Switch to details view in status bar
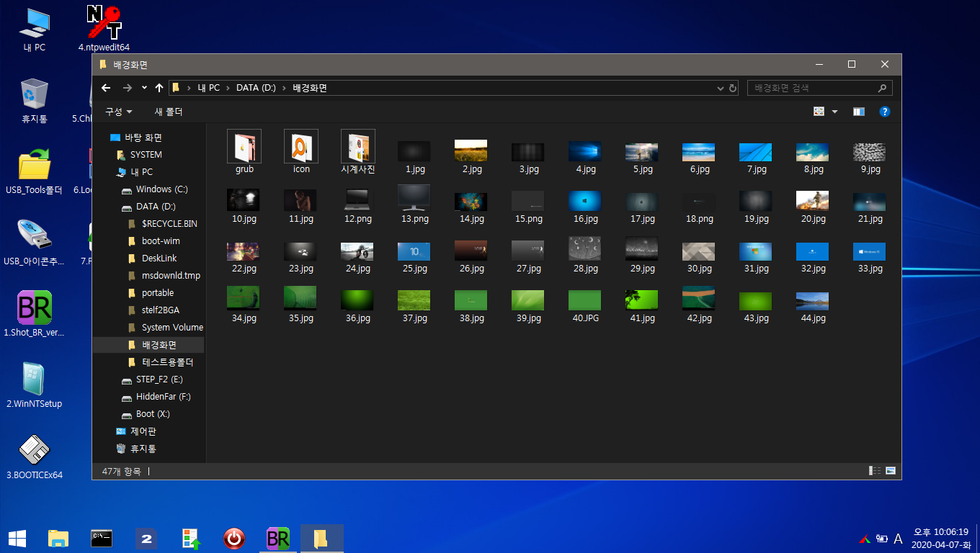 [x=875, y=471]
